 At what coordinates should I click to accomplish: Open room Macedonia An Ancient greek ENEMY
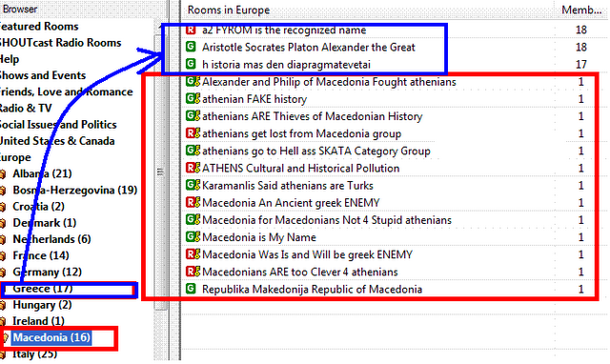coord(291,203)
